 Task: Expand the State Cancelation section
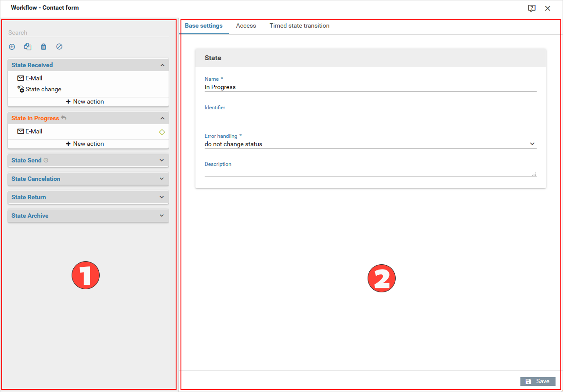pyautogui.click(x=162, y=179)
